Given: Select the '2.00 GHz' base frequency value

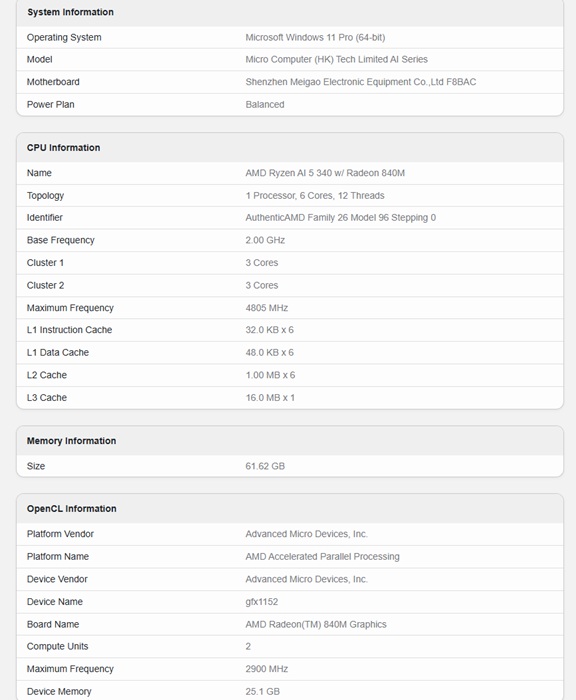Looking at the screenshot, I should click(x=265, y=240).
